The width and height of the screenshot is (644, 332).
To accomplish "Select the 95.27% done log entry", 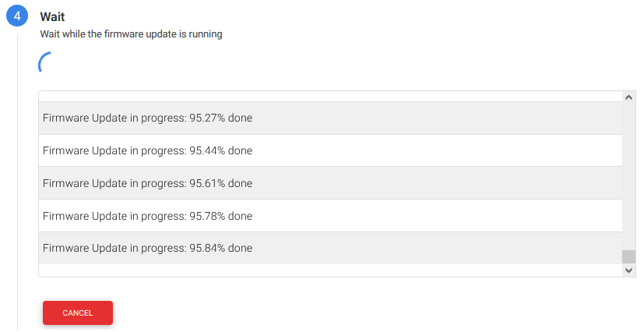I will [x=147, y=118].
